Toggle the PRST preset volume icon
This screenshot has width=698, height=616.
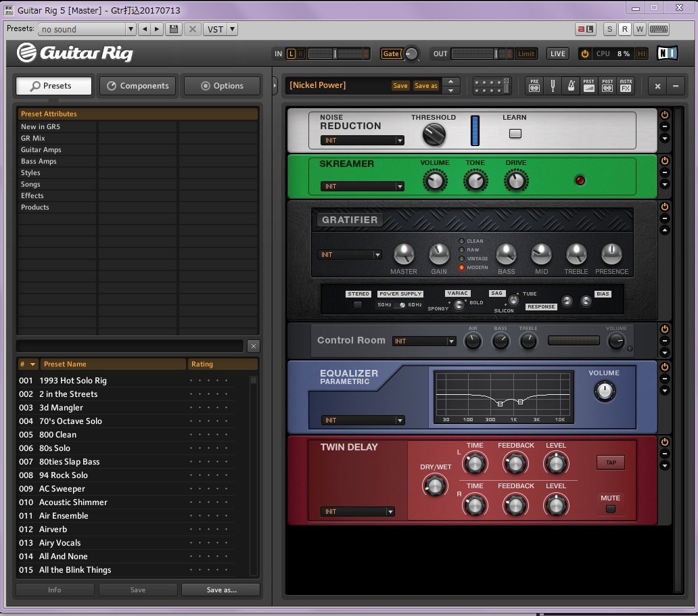coord(589,85)
